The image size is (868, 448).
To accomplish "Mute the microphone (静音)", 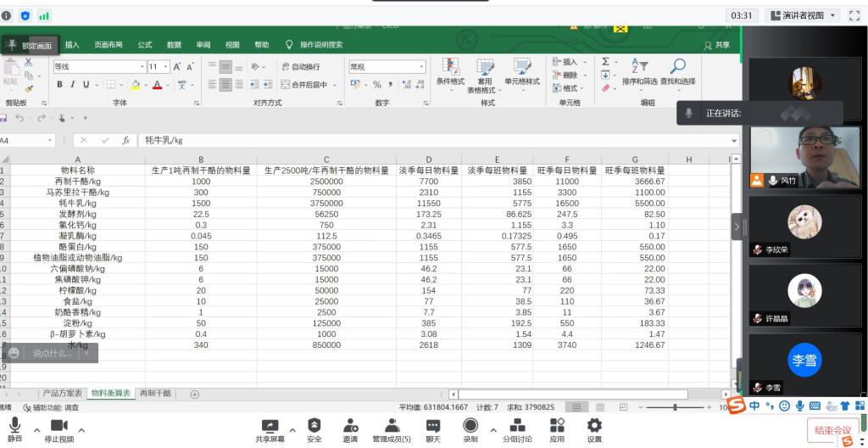I will coord(14,430).
